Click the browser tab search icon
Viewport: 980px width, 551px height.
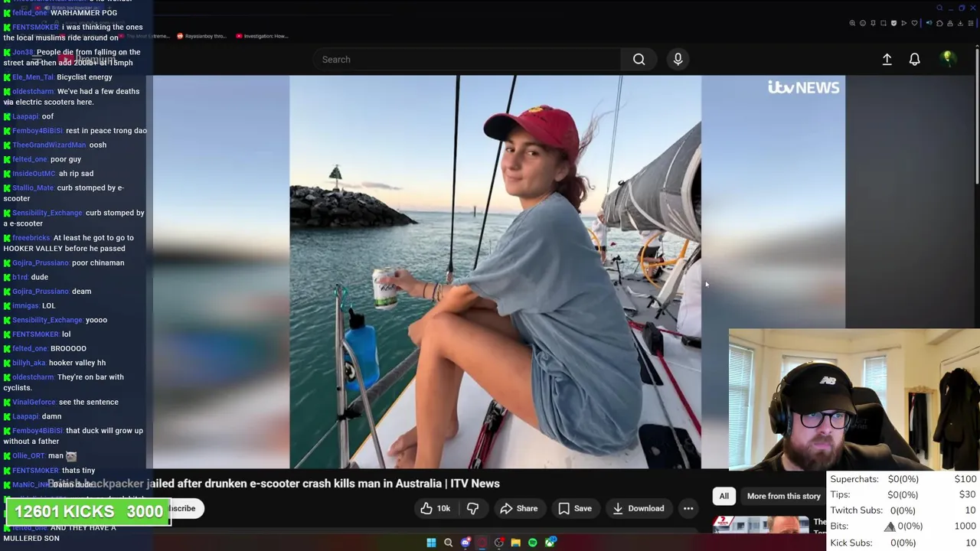(x=940, y=8)
